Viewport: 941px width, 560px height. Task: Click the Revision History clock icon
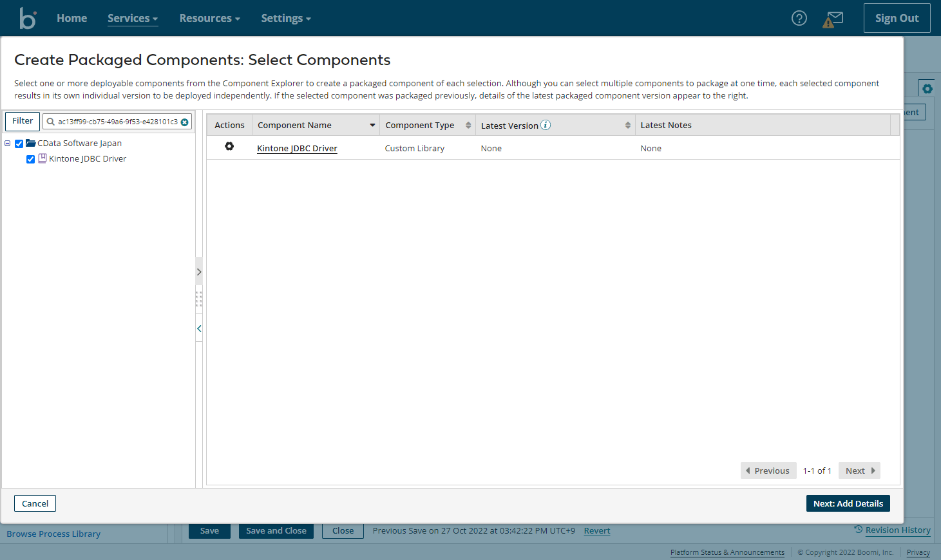tap(859, 529)
